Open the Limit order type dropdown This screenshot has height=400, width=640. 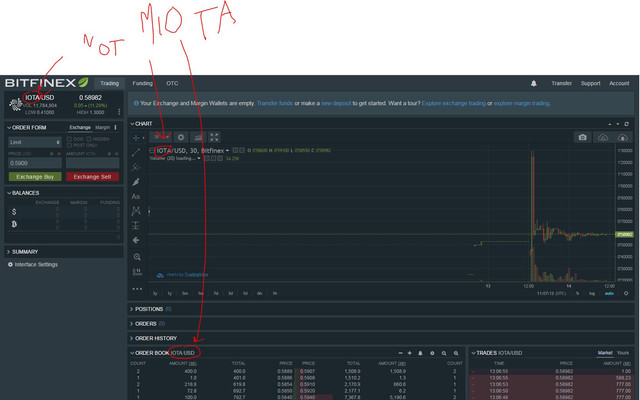[x=35, y=142]
